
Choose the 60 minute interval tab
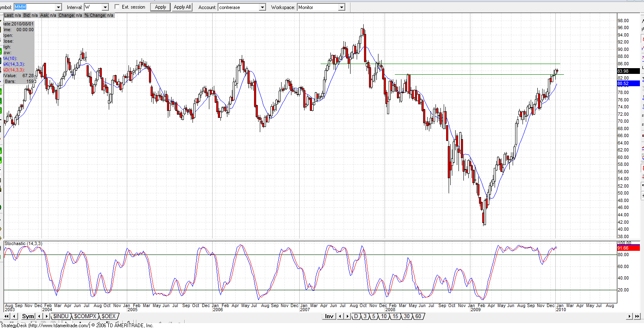(418, 316)
